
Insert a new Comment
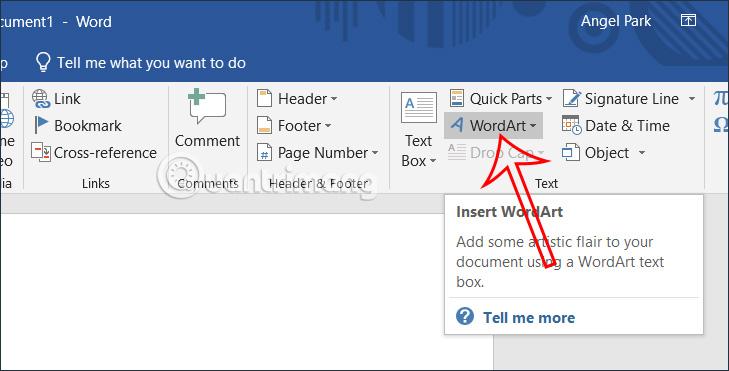[207, 119]
